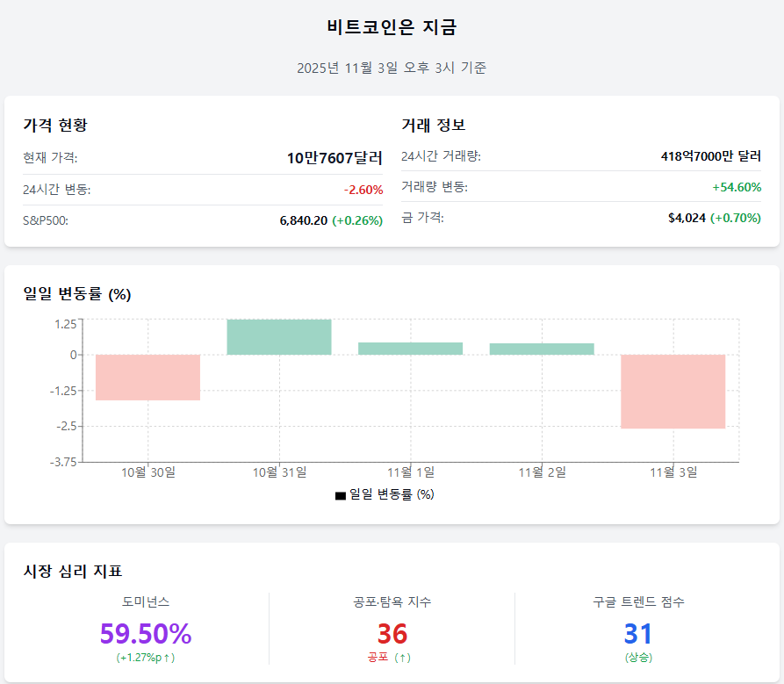This screenshot has height=684, width=784.
Task: Click the 418억7000만 달러 trading volume
Action: 710,156
